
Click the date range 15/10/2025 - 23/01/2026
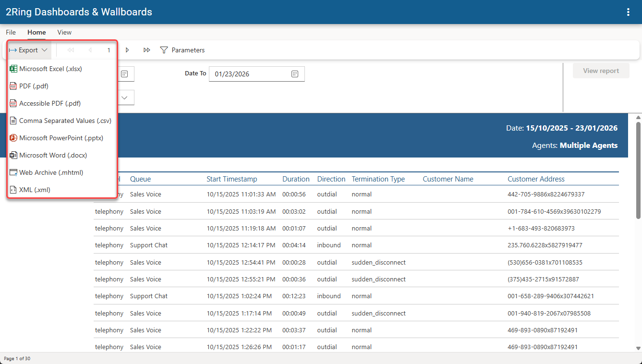click(x=572, y=128)
